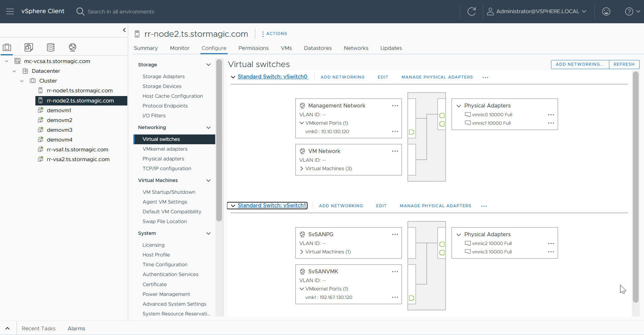Open vmnic2 adapter options ellipsis
644x335 pixels.
pos(551,243)
